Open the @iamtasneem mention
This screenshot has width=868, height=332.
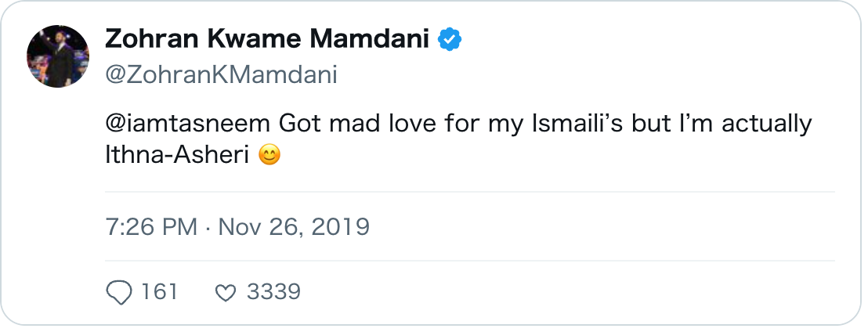pyautogui.click(x=188, y=124)
